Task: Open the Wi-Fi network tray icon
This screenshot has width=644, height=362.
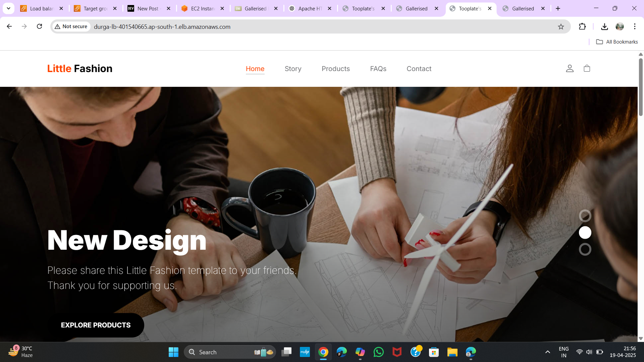Action: [x=579, y=352]
